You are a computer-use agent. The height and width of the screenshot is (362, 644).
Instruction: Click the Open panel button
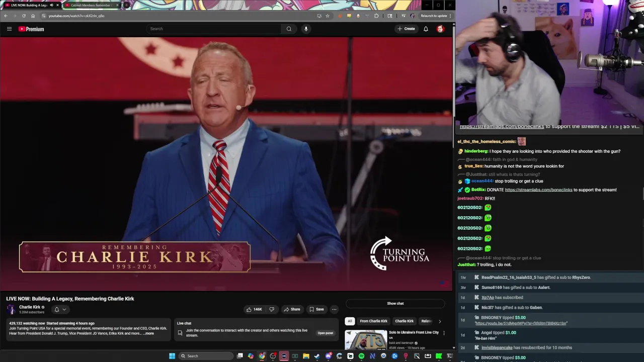coord(325,333)
